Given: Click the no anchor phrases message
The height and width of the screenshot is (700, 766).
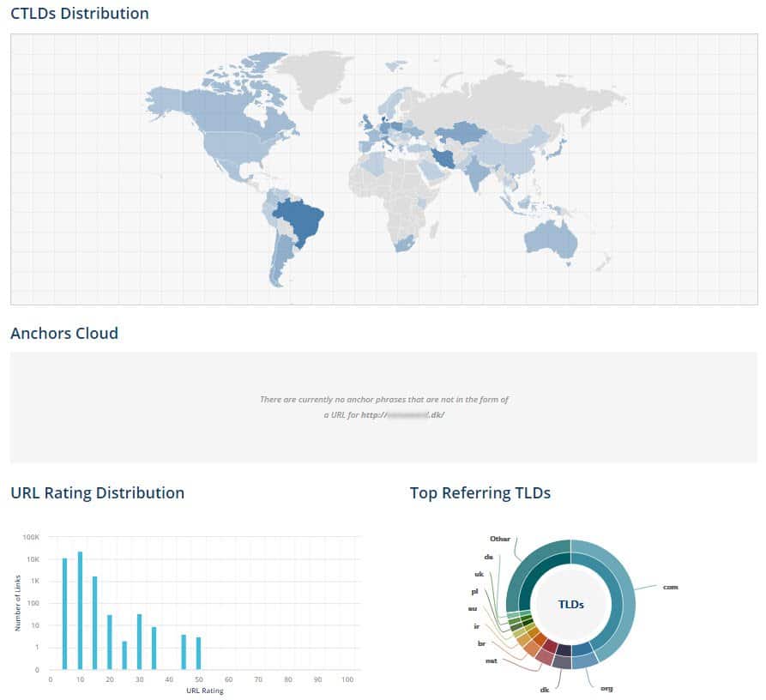Looking at the screenshot, I should point(384,407).
